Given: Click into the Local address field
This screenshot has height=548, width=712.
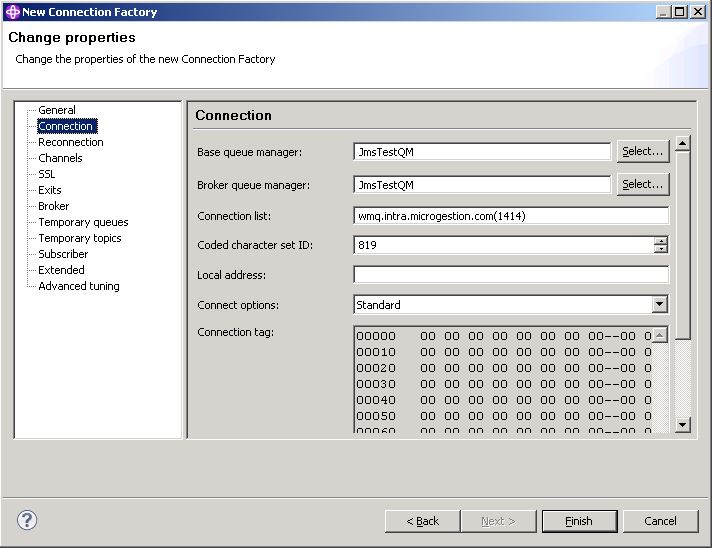Looking at the screenshot, I should (511, 275).
